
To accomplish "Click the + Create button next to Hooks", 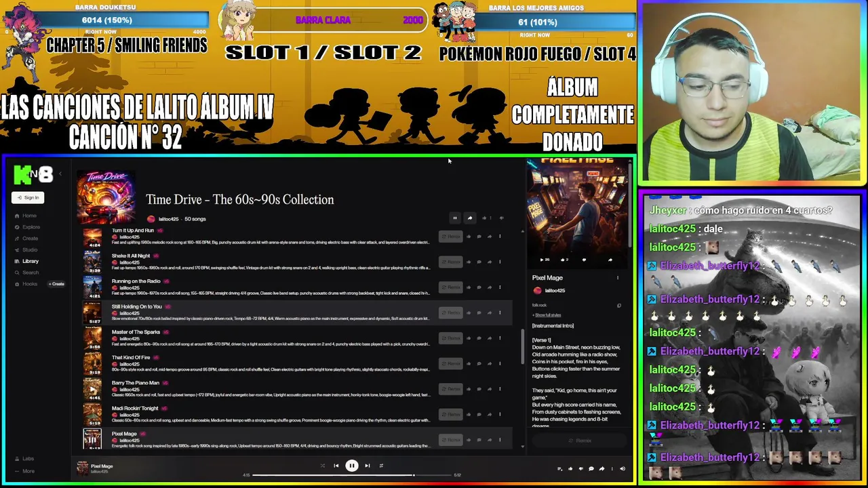I will (x=56, y=284).
